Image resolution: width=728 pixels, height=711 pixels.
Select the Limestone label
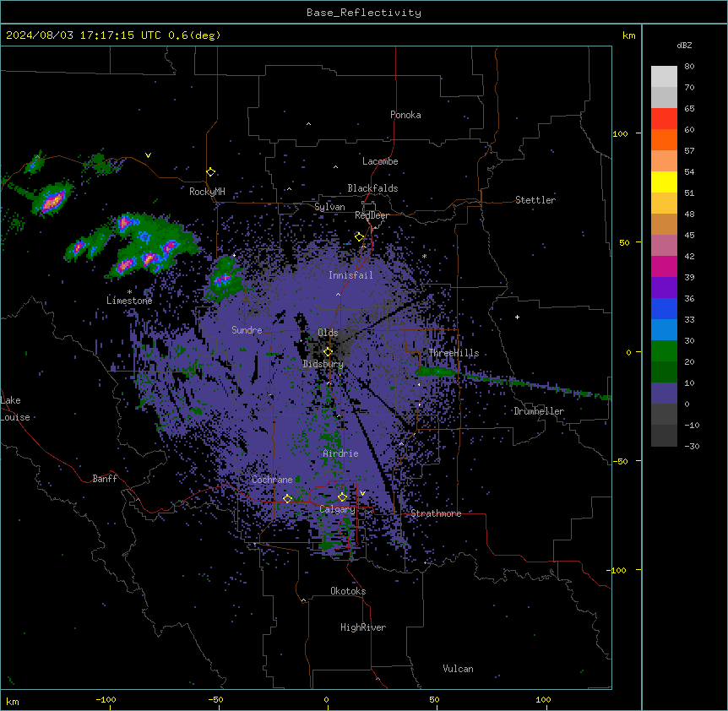pos(129,301)
